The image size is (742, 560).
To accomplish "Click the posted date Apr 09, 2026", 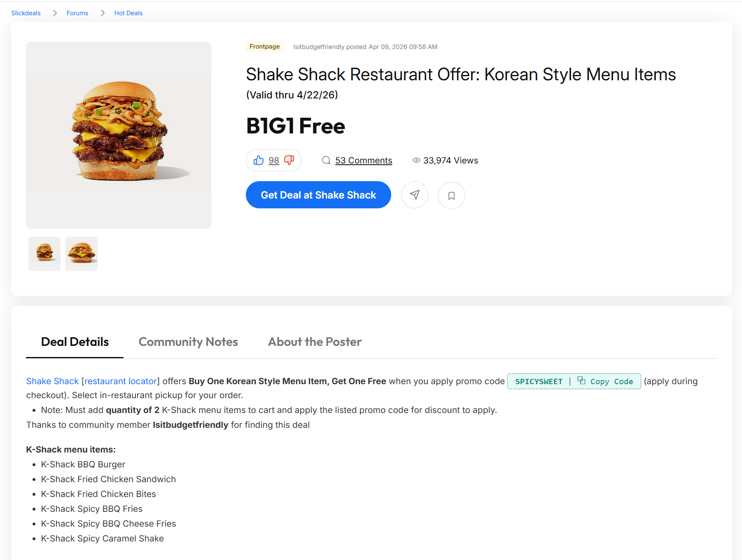I will [403, 47].
